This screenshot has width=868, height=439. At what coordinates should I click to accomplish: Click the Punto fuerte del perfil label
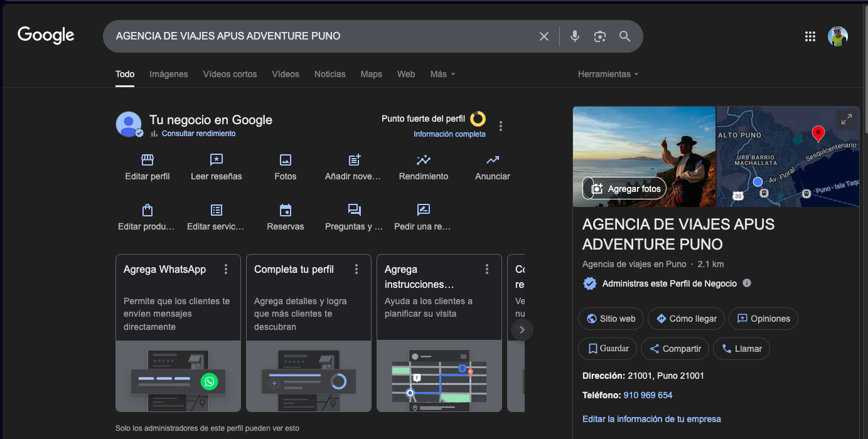point(424,119)
